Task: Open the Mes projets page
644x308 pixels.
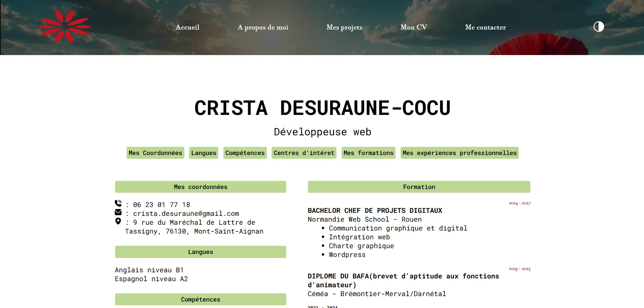Action: click(x=344, y=27)
